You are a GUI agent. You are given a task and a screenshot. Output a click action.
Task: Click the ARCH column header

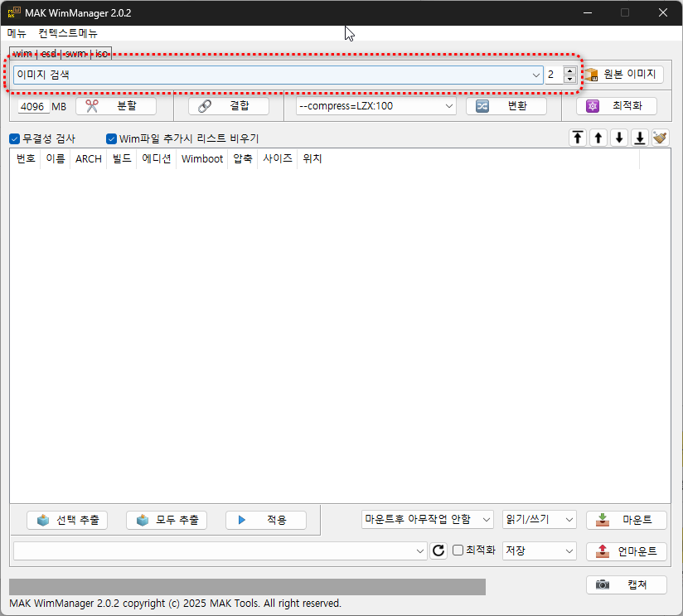tap(89, 158)
